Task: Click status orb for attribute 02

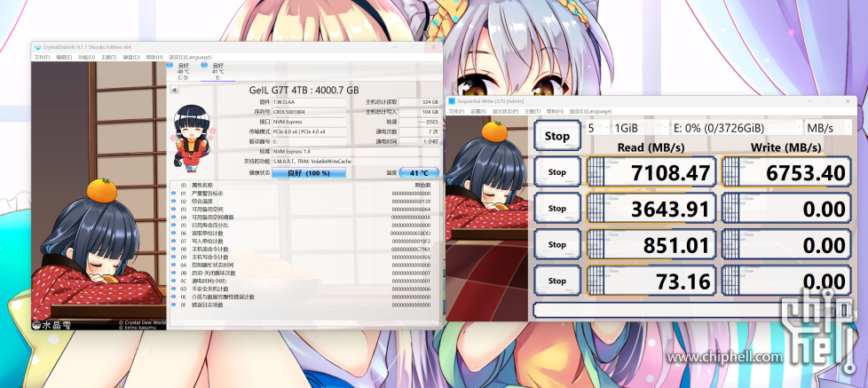Action: click(174, 202)
